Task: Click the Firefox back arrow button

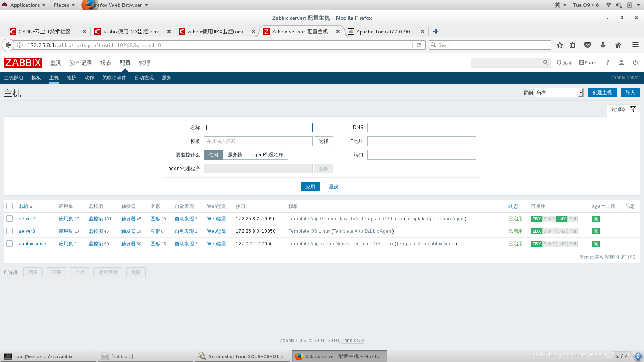Action: pyautogui.click(x=8, y=45)
